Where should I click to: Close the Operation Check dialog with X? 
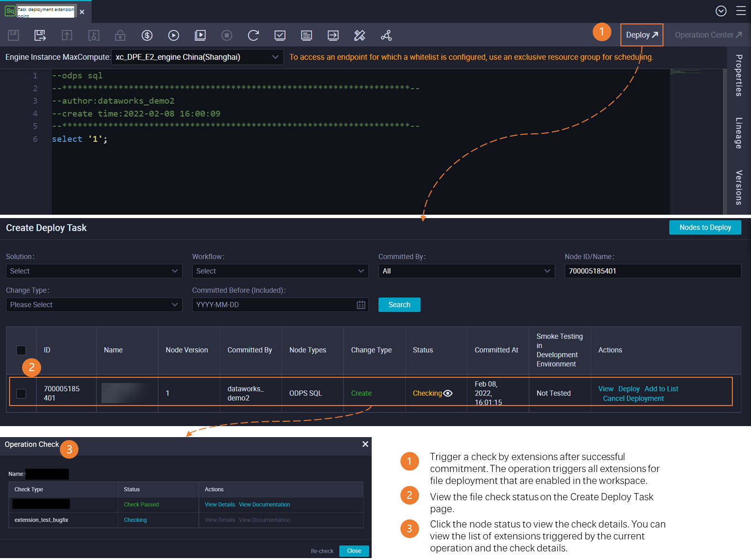click(365, 444)
